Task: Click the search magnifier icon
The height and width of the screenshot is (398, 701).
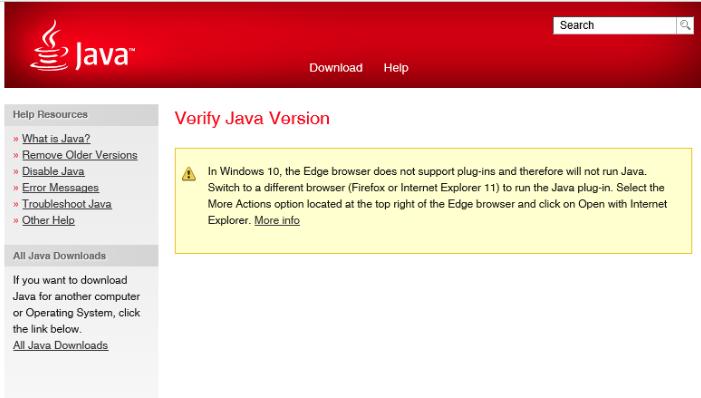Action: point(685,25)
